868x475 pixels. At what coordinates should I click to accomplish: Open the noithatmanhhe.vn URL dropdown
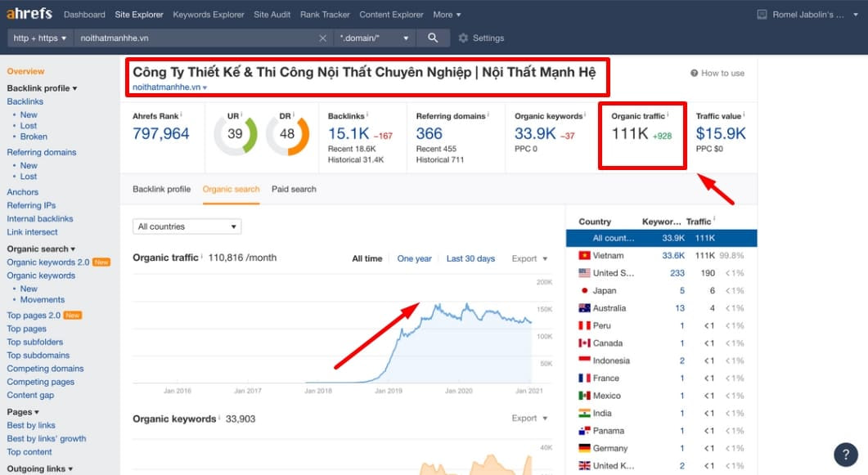click(x=170, y=87)
